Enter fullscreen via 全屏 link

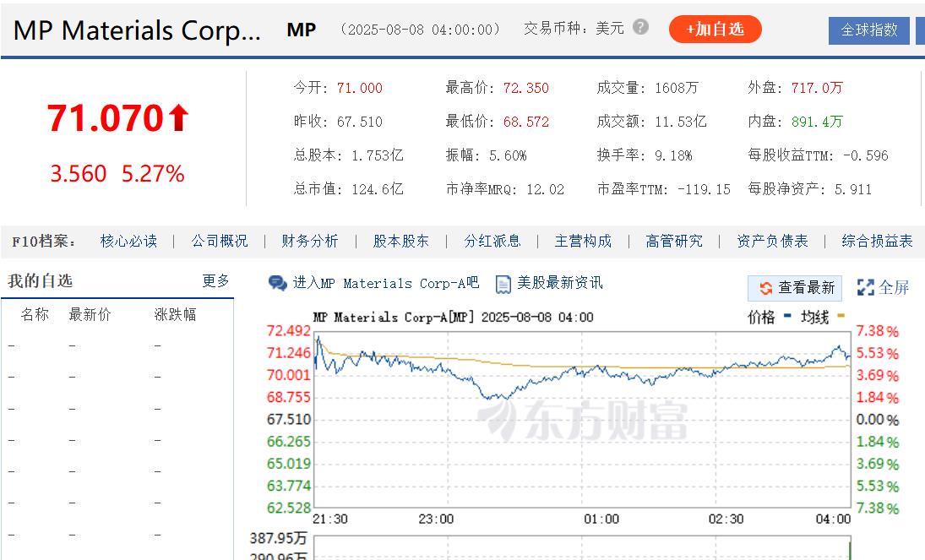pos(894,287)
